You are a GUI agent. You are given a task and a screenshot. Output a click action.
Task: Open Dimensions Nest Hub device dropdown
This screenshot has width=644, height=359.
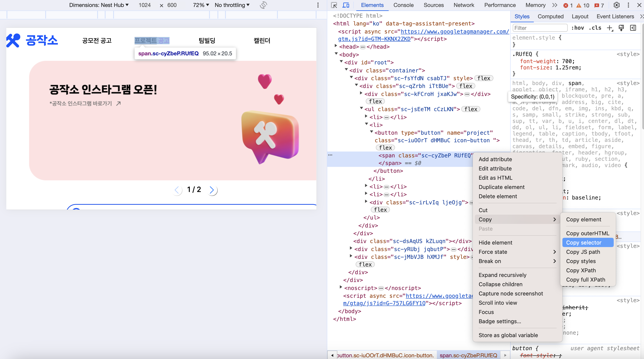(99, 5)
